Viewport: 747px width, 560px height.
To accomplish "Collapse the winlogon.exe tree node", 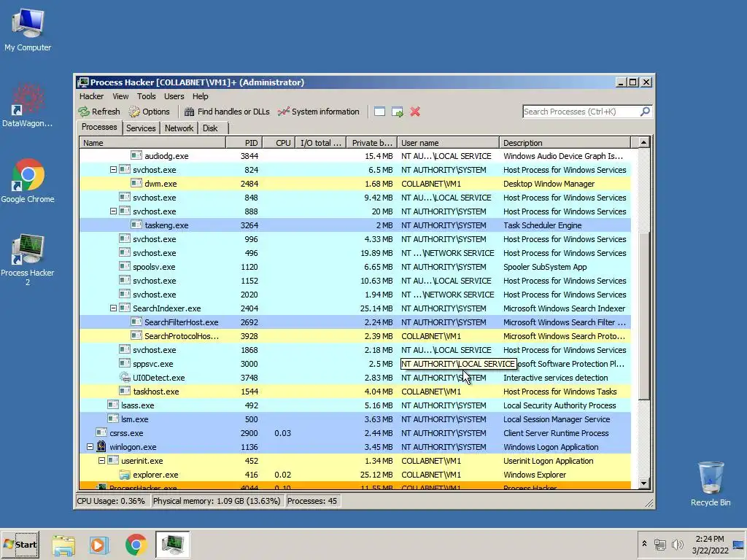I will [90, 447].
